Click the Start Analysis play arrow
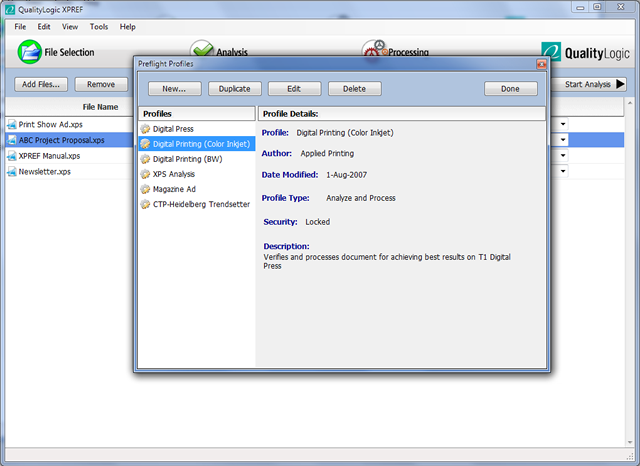Image resolution: width=640 pixels, height=466 pixels. 620,84
